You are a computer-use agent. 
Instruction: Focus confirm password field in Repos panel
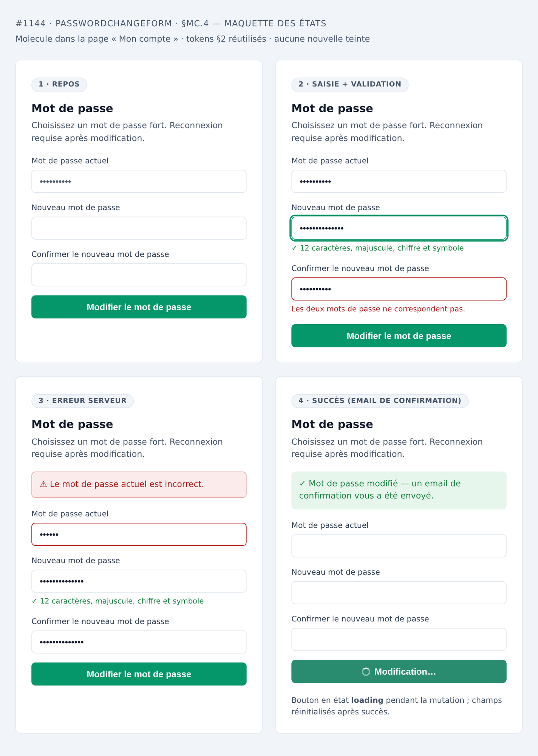click(139, 275)
